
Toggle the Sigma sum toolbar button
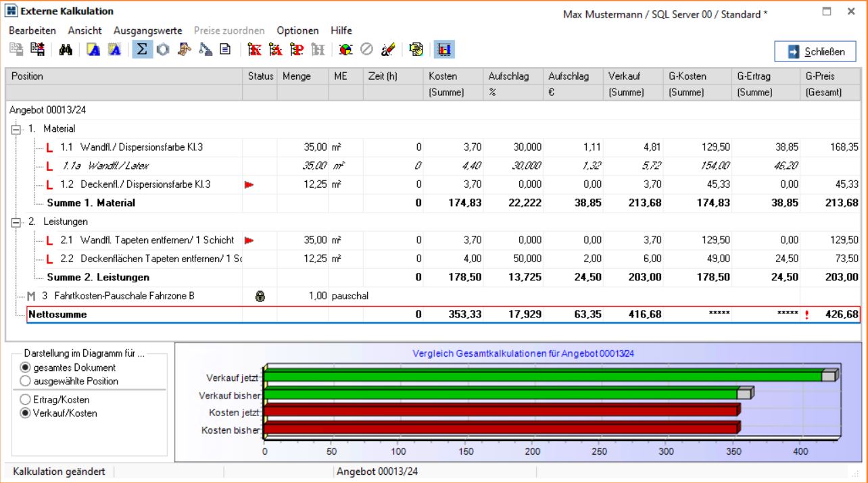point(142,49)
